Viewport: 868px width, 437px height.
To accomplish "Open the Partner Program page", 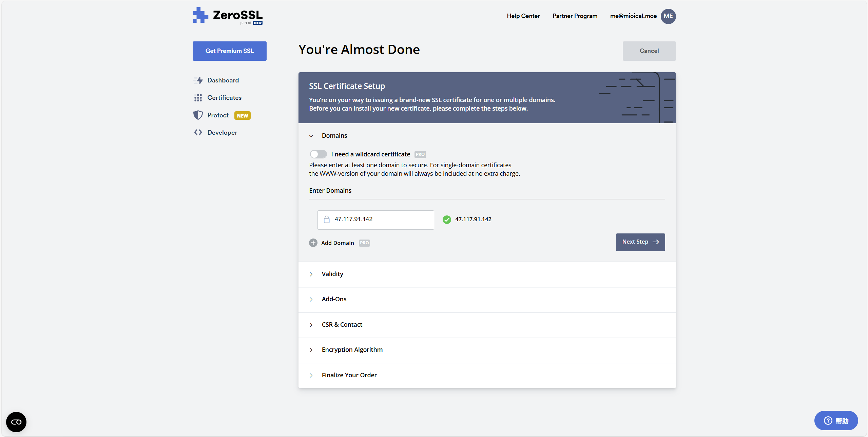I will pos(575,16).
